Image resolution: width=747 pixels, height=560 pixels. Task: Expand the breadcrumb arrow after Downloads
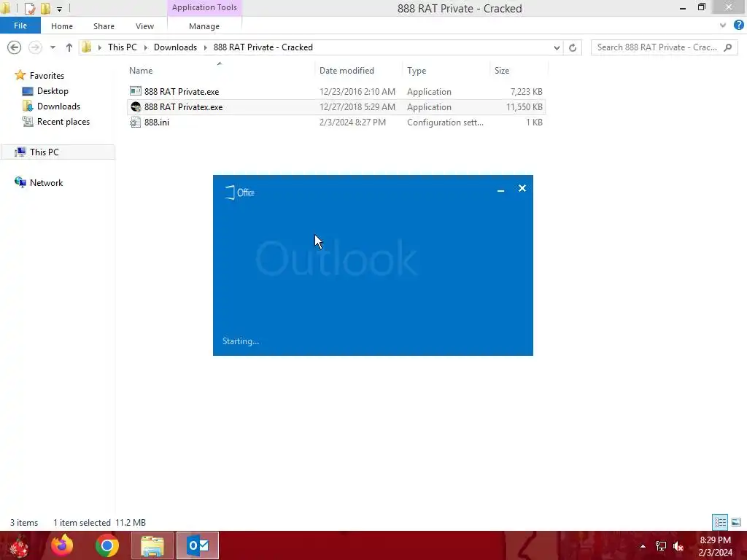205,47
